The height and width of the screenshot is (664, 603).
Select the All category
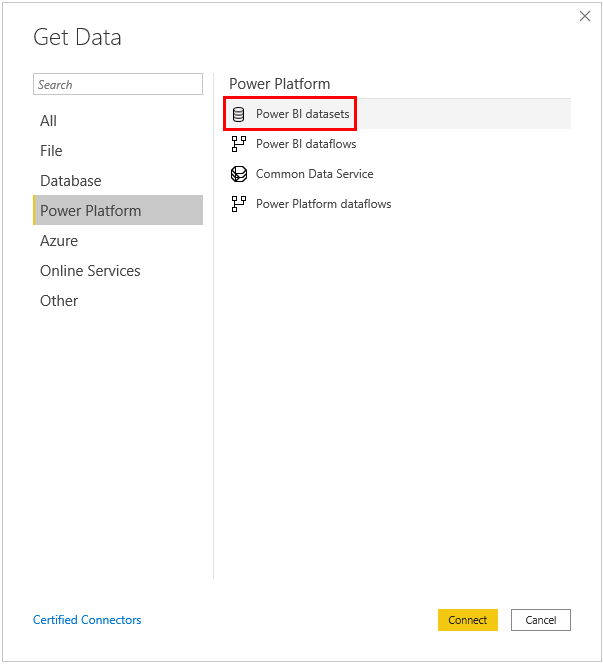coord(118,121)
